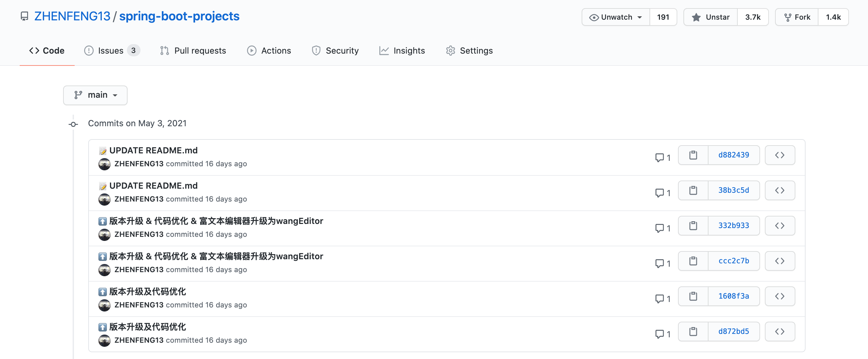This screenshot has width=868, height=359.
Task: Open comments on commit 1608f3a
Action: tap(663, 299)
